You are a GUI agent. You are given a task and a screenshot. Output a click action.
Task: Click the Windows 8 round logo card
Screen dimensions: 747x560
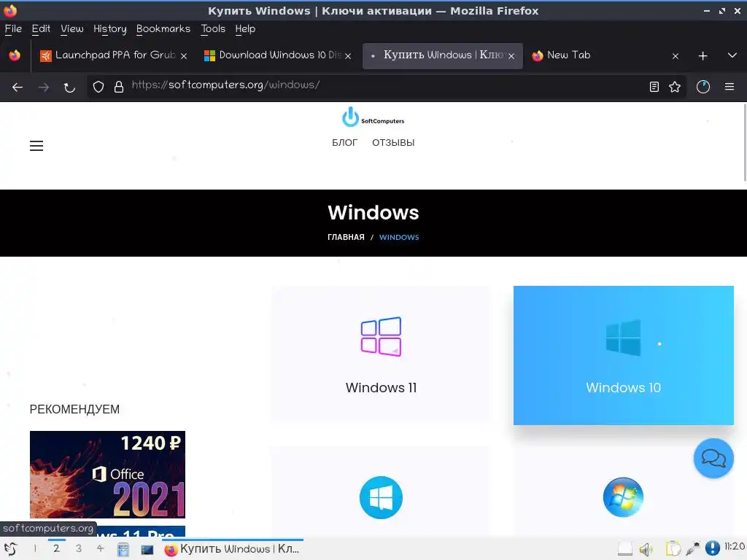381,497
